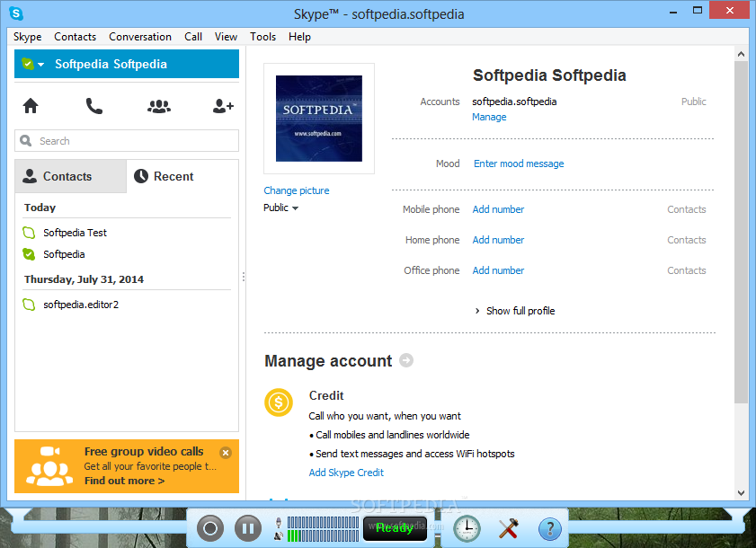Open the softpedia.editor2 conversation
Viewport: 756px width, 548px height.
click(x=81, y=305)
